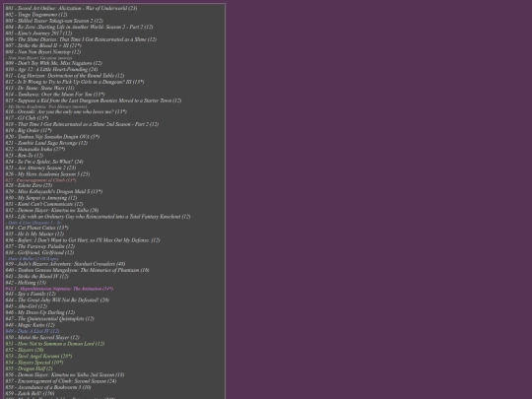
Task: Click Dr. Stone: Stone Wars entry
Action: [39, 88]
